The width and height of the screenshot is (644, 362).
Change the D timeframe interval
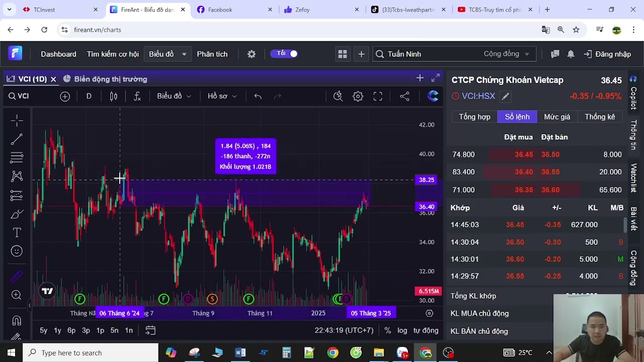89,96
